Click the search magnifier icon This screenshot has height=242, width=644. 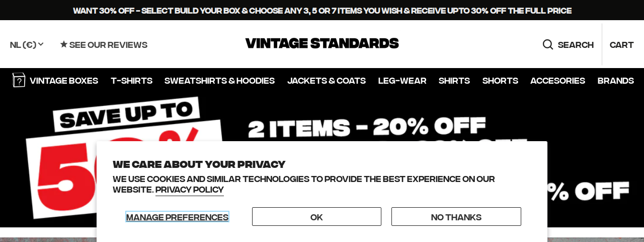point(548,44)
